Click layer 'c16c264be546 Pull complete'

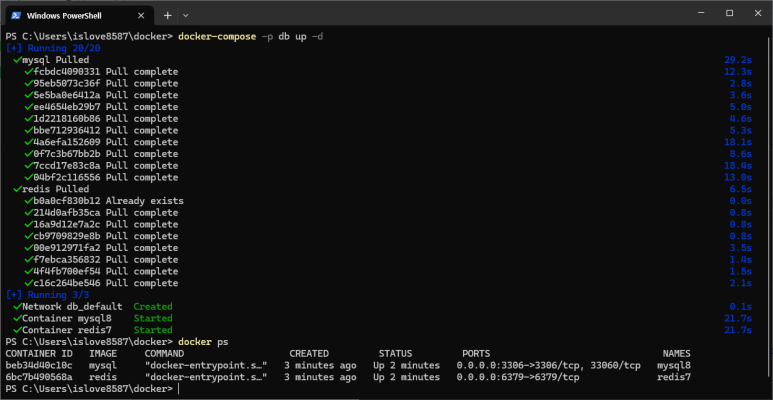point(102,283)
